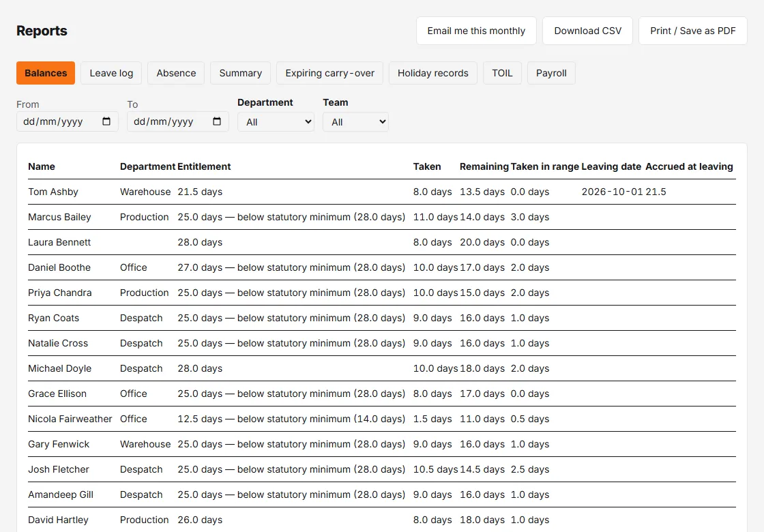The width and height of the screenshot is (764, 532).
Task: Open the TOIL tab
Action: coord(502,73)
